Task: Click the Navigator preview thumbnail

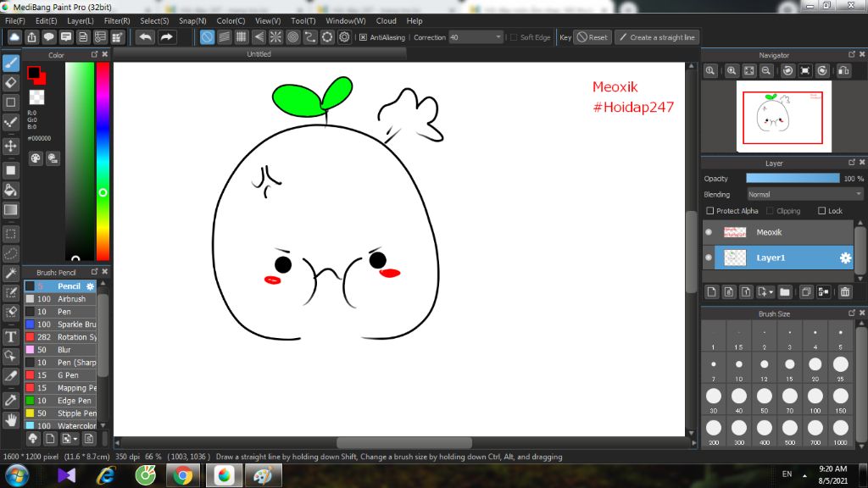Action: point(783,116)
